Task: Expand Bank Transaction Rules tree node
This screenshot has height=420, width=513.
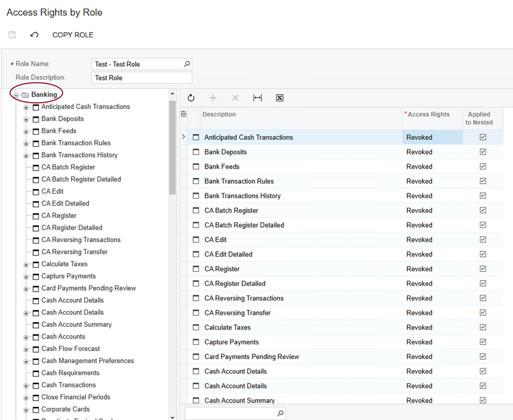Action: coord(26,144)
